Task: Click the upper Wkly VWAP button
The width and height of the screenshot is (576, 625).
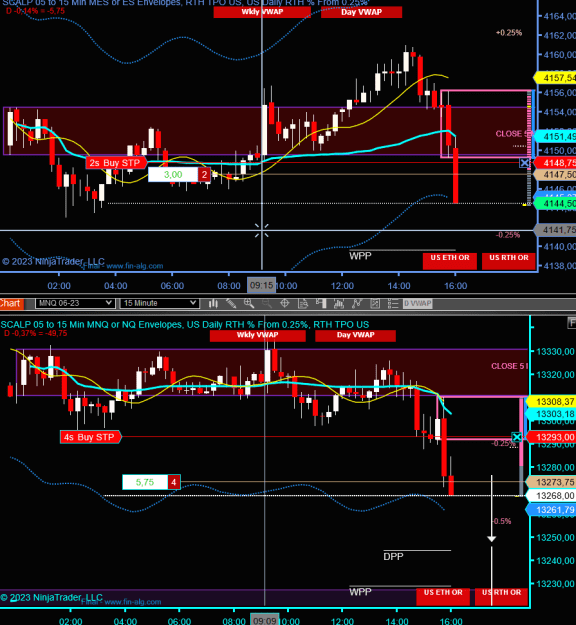Action: [262, 12]
